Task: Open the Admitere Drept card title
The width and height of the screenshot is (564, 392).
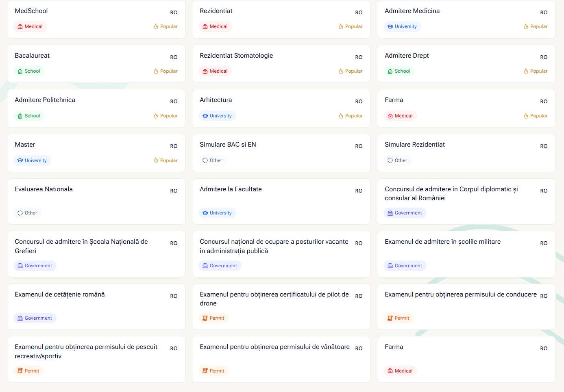Action: coord(407,56)
